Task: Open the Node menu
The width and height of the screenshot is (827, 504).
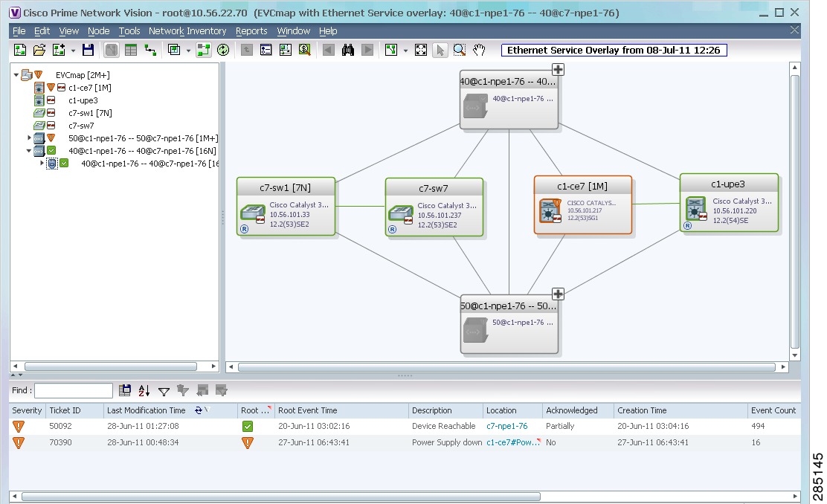Action: [x=99, y=31]
